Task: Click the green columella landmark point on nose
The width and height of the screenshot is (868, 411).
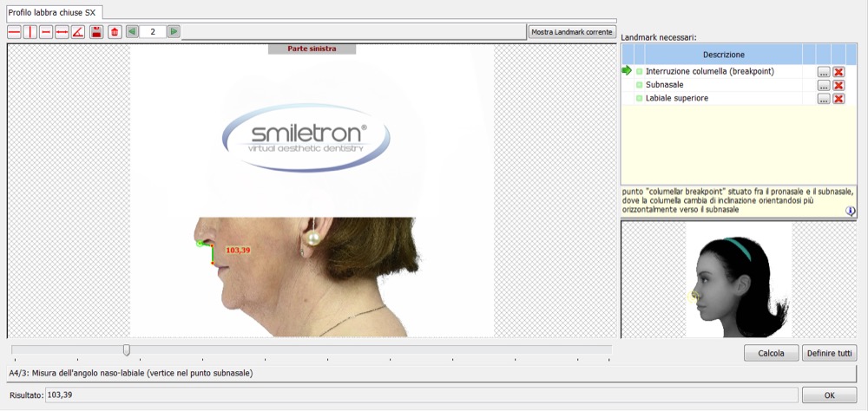Action: [x=200, y=244]
